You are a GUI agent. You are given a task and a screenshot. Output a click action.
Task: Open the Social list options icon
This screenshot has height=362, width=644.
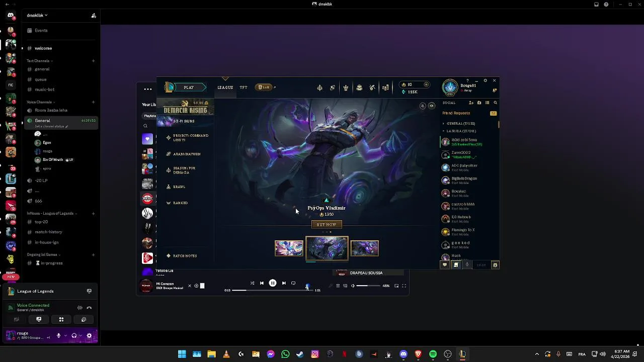(x=487, y=103)
